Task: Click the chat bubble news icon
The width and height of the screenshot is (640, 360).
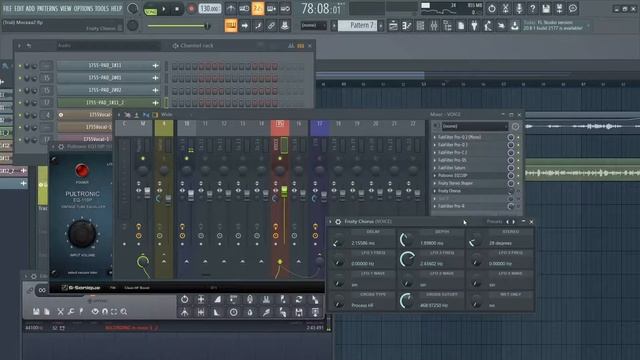Action: click(573, 9)
